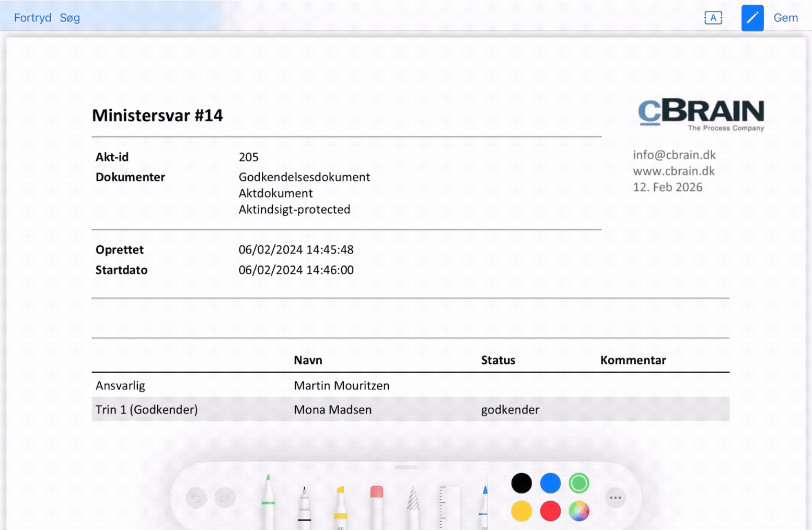This screenshot has height=530, width=812.
Task: Tap Fortryd to cancel
Action: click(x=32, y=18)
